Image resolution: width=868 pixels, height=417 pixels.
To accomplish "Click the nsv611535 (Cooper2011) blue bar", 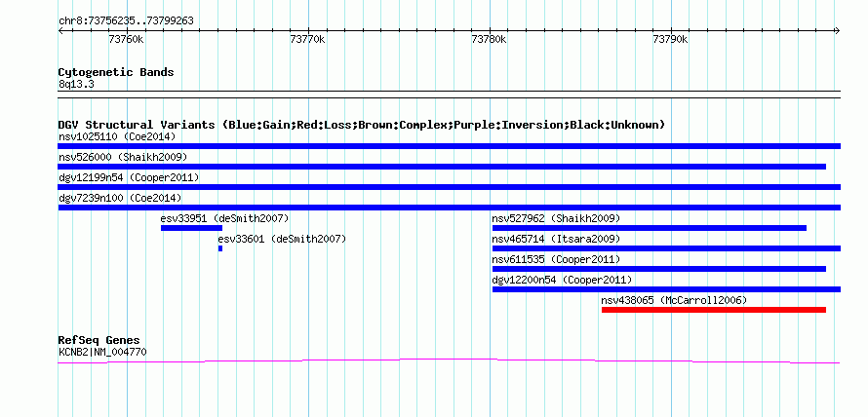I will coord(658,269).
